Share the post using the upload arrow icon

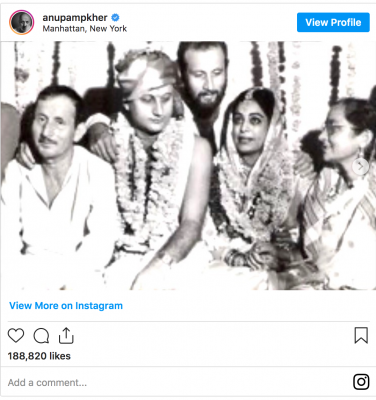[x=66, y=335]
